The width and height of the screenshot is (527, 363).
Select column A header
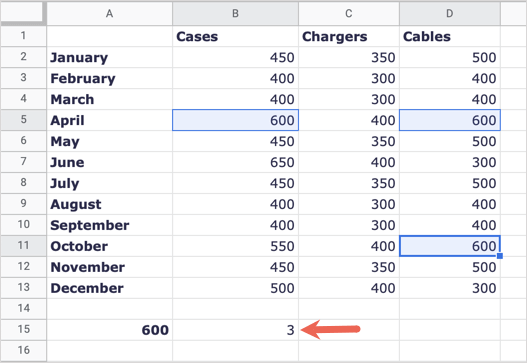pyautogui.click(x=109, y=13)
